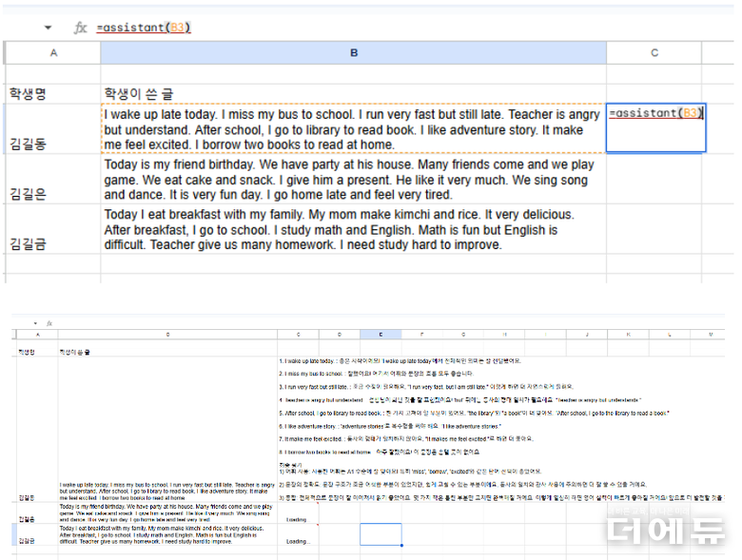Screen dimensions: 742x560
Task: Click feedback line '2. I miss my bus to school'
Action: point(376,374)
